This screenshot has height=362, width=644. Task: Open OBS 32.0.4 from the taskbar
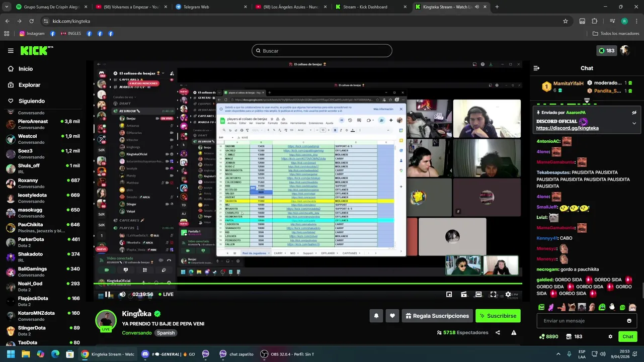tap(288, 354)
